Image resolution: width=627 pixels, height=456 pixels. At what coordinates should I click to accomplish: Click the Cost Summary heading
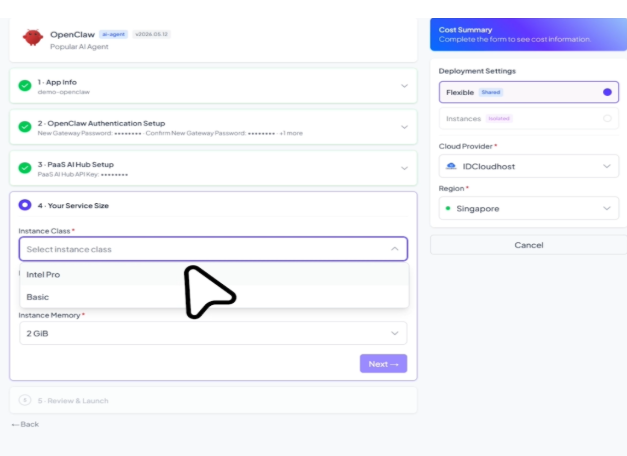(x=465, y=30)
